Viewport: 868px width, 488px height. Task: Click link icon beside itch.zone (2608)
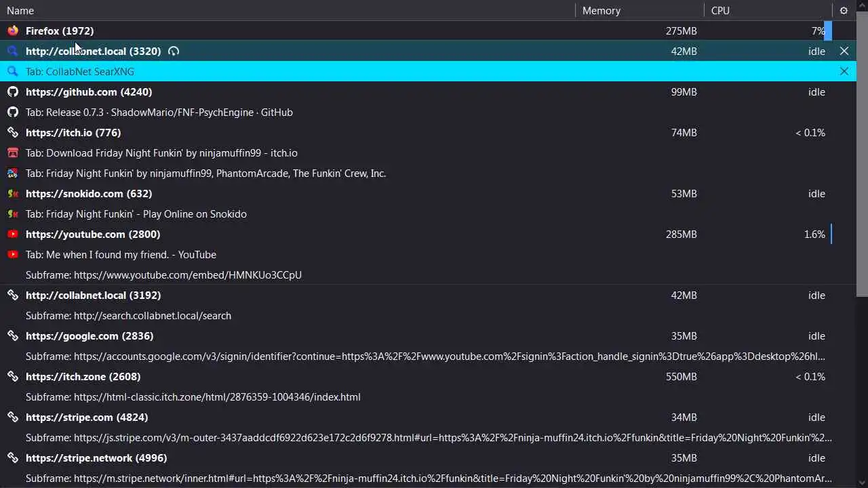click(12, 376)
